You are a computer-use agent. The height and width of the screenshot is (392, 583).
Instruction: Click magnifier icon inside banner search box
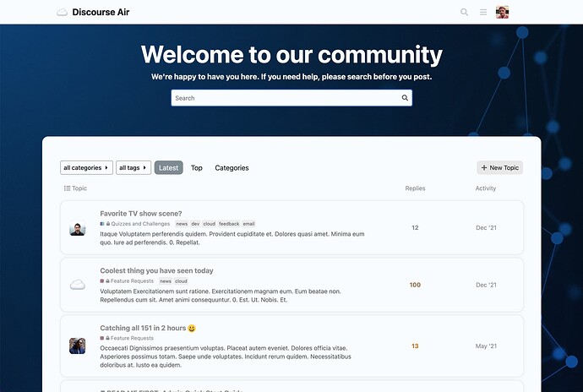point(405,98)
